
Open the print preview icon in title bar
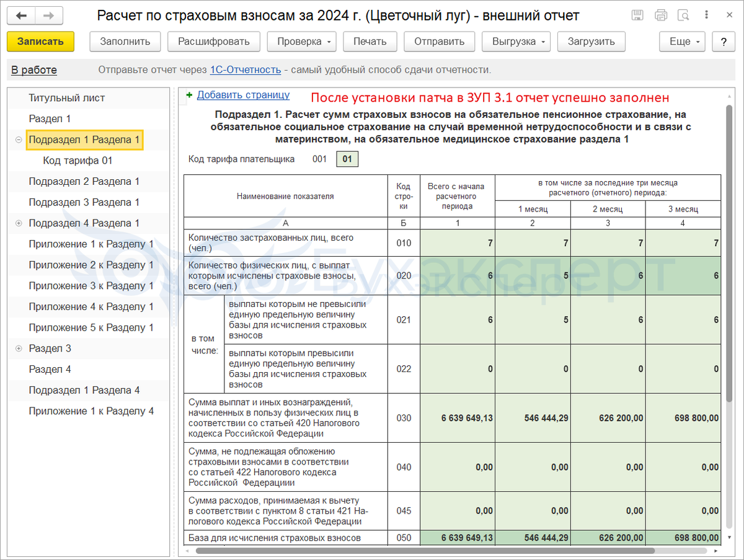(683, 16)
